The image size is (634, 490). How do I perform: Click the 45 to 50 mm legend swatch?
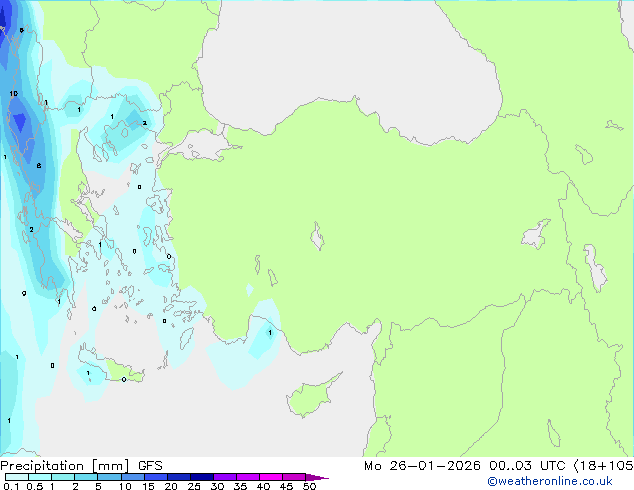pyautogui.click(x=294, y=477)
